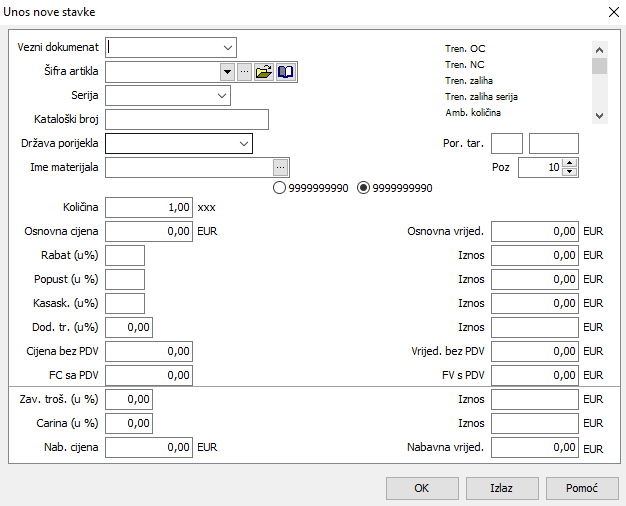Select the left 9999999990 radio button
The image size is (626, 506).
point(279,187)
